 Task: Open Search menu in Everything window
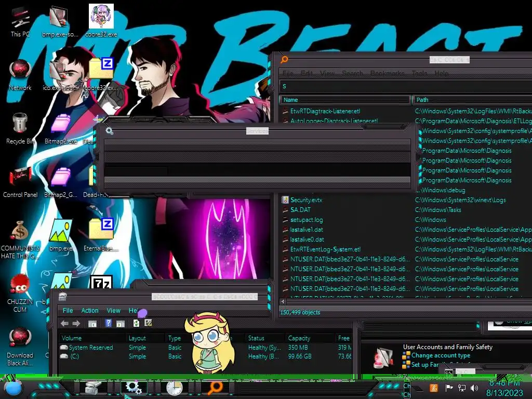(352, 73)
